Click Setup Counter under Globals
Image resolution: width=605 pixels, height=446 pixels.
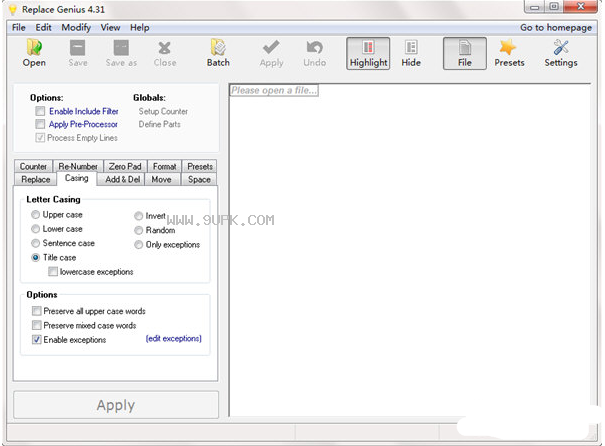(x=163, y=111)
